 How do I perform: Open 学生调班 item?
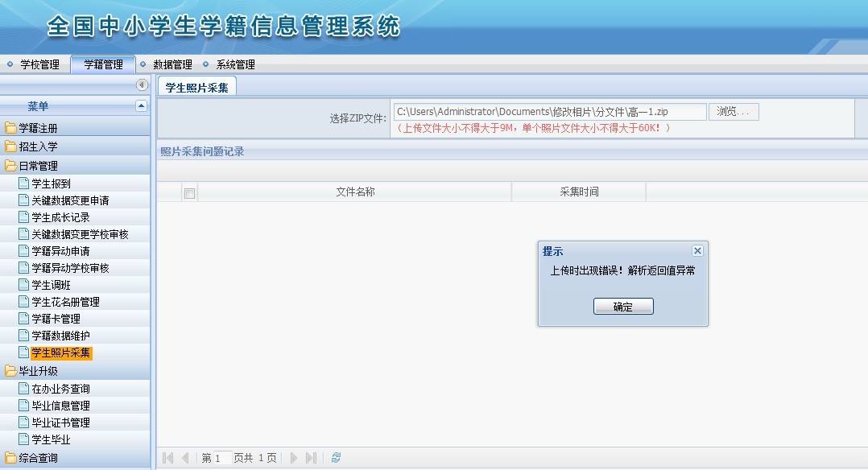click(x=51, y=285)
